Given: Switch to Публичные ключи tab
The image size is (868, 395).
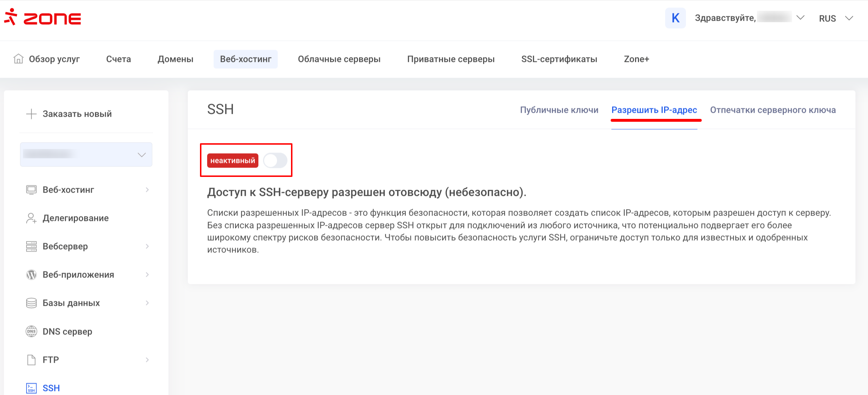Looking at the screenshot, I should 559,110.
